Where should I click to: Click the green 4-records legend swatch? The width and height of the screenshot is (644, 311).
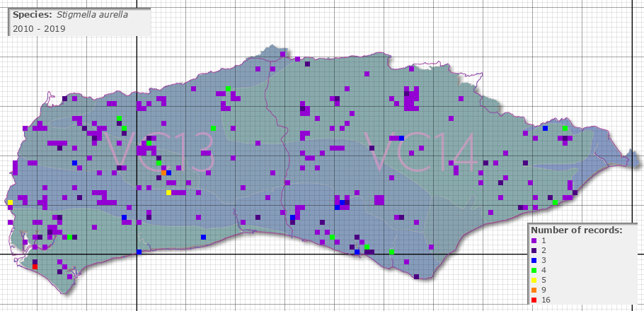[x=534, y=271]
